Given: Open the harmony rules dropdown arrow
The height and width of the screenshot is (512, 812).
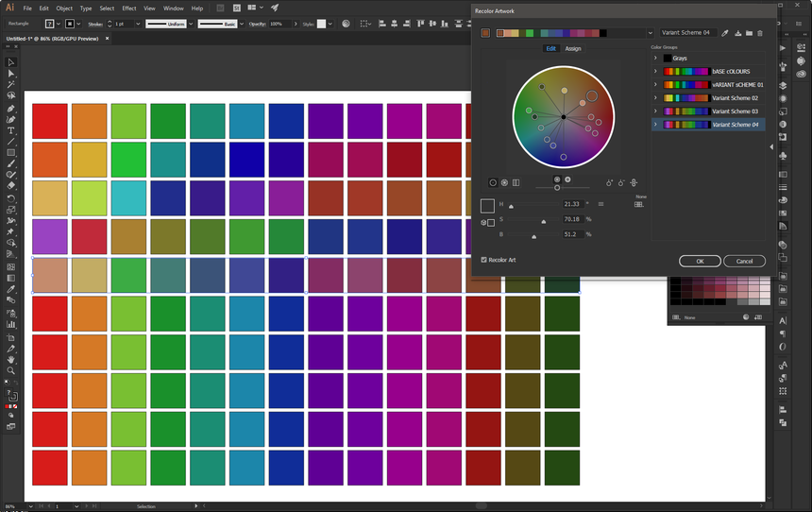Looking at the screenshot, I should (651, 33).
